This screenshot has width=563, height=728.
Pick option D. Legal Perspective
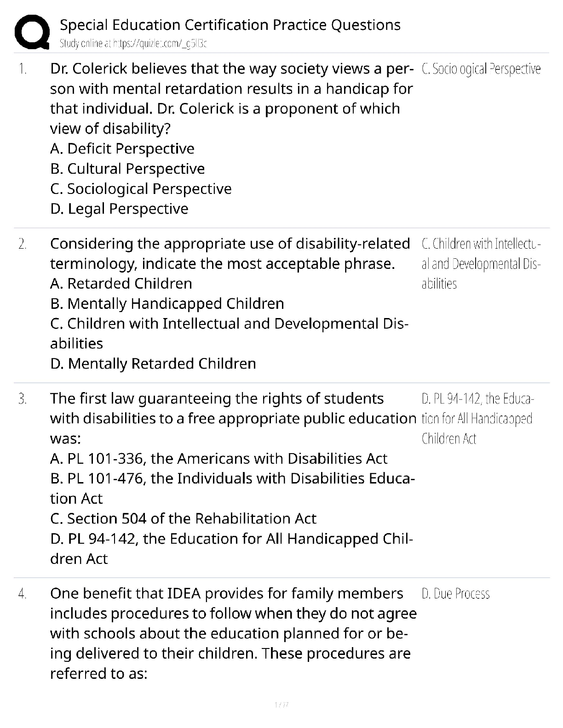point(119,209)
